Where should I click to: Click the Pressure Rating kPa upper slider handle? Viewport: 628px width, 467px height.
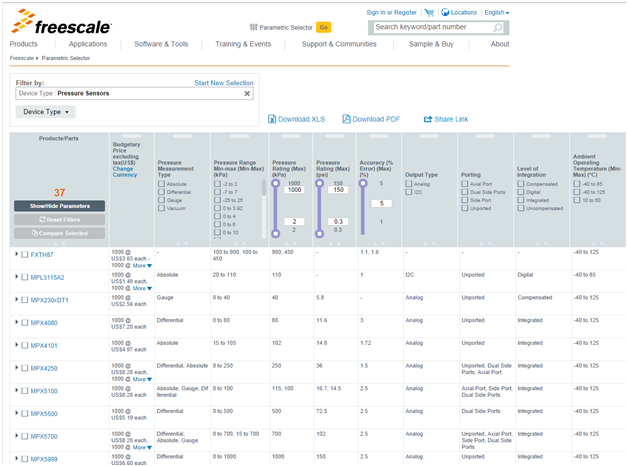click(276, 183)
